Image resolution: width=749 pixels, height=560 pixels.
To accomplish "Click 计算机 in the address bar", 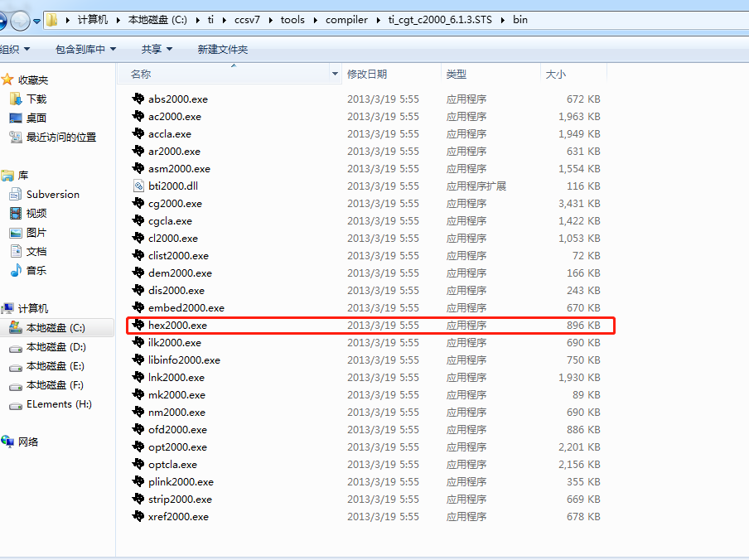I will click(93, 20).
